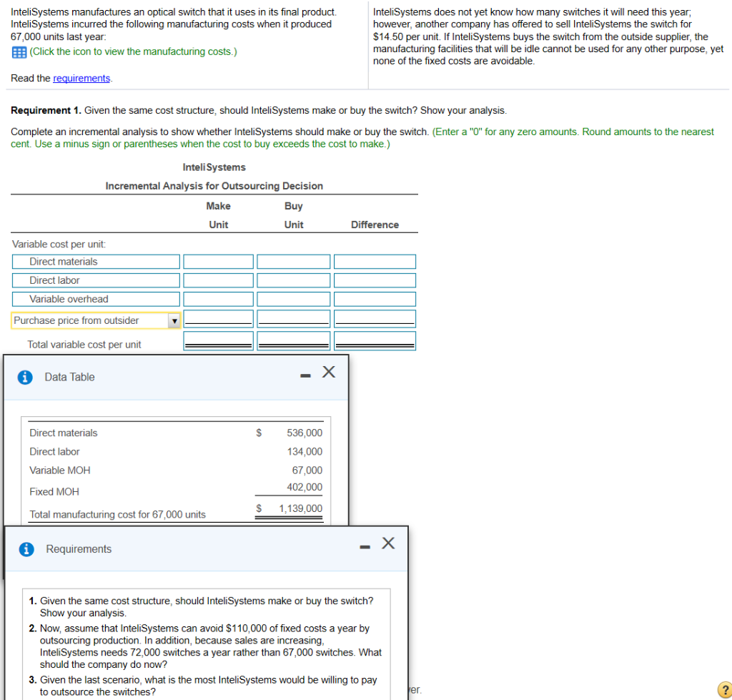The width and height of the screenshot is (732, 700).
Task: Click requirement 2 text in Requirements popup
Action: [x=210, y=646]
